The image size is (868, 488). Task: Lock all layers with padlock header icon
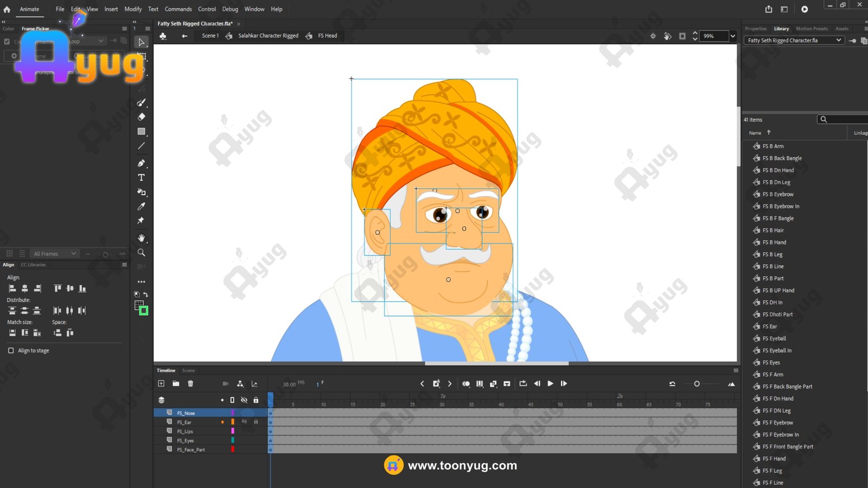(x=256, y=400)
